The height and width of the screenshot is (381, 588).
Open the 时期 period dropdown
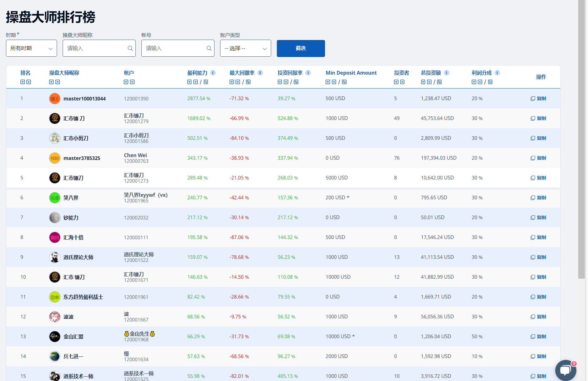31,48
